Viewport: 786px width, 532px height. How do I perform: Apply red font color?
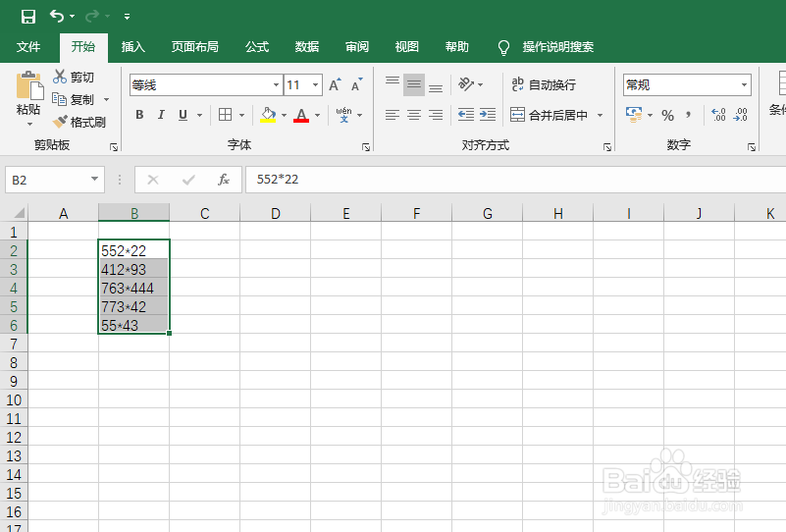pyautogui.click(x=301, y=115)
